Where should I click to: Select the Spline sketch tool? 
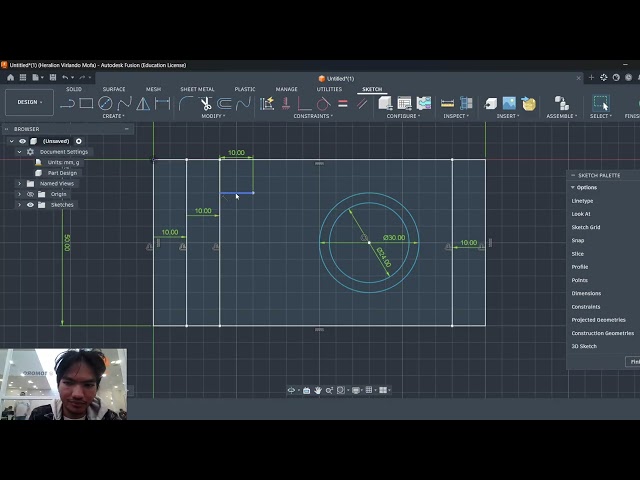point(124,104)
